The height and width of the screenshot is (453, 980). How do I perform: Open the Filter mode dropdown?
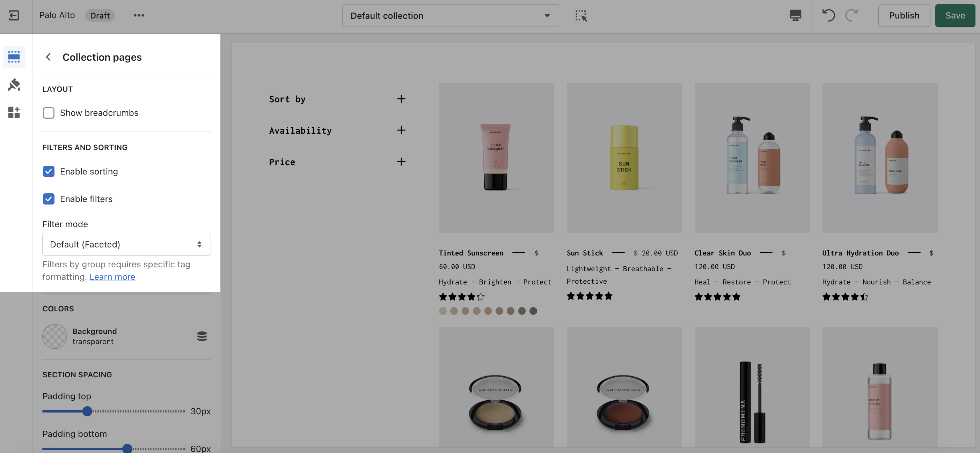pos(126,244)
